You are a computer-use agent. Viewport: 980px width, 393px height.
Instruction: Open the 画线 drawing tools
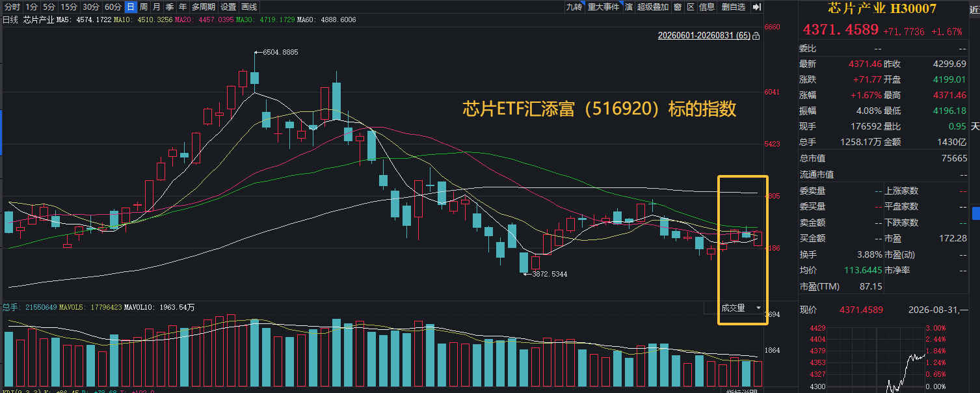coord(249,7)
